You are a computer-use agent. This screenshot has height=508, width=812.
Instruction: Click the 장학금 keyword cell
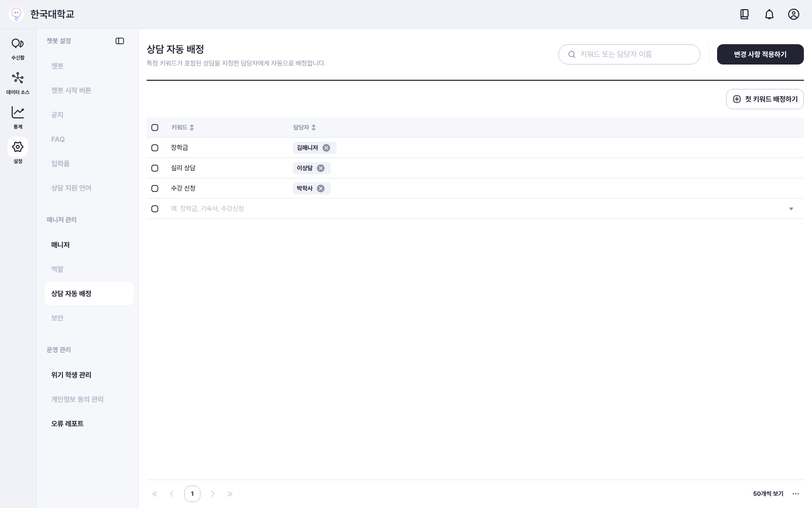click(180, 148)
